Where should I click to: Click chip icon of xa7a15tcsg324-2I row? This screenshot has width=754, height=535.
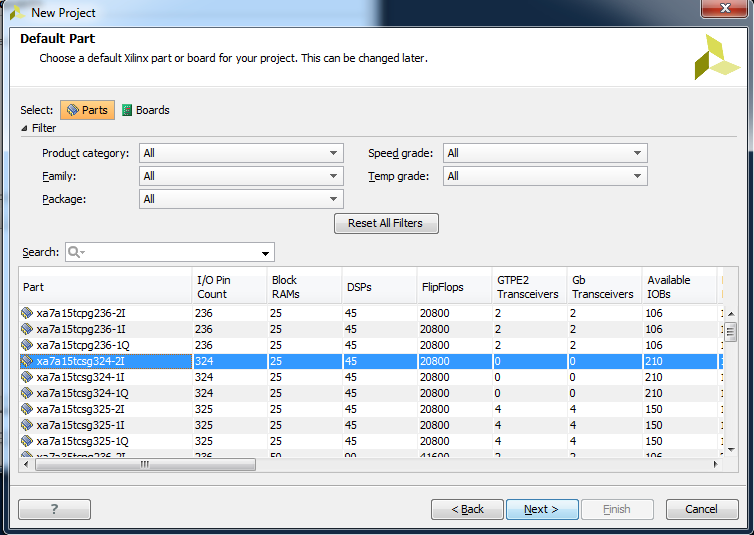point(27,361)
